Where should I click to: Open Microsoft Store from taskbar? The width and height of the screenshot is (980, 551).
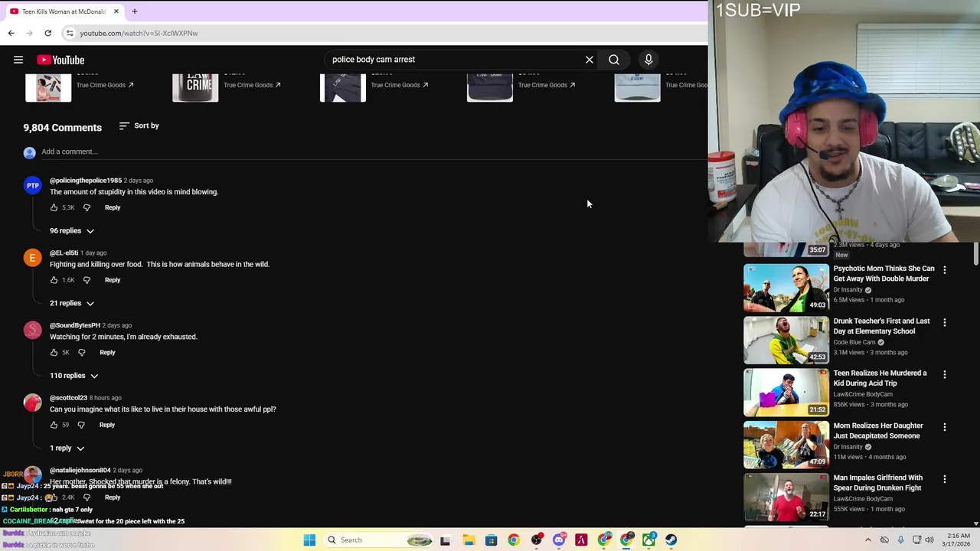tap(492, 540)
